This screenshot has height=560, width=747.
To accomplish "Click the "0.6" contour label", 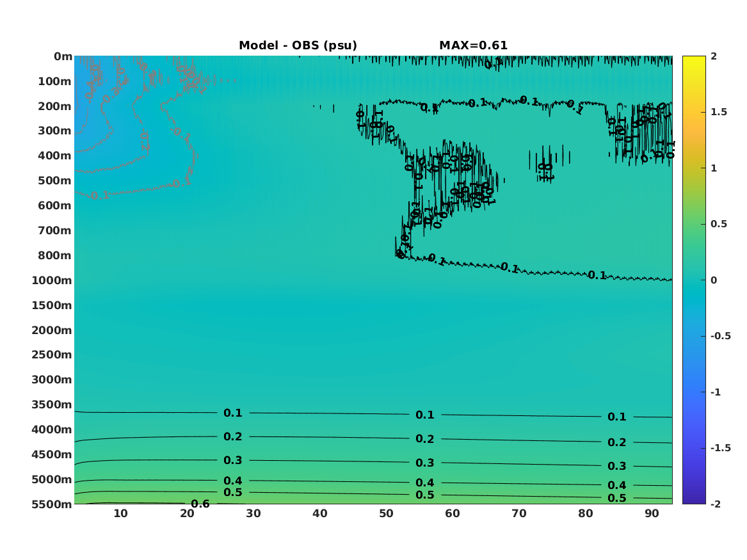I will pos(200,503).
